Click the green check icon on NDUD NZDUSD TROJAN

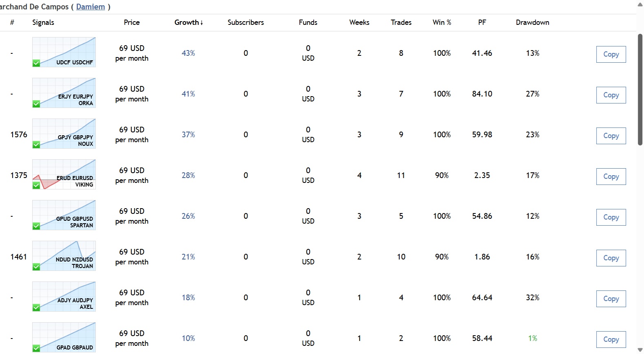(36, 267)
